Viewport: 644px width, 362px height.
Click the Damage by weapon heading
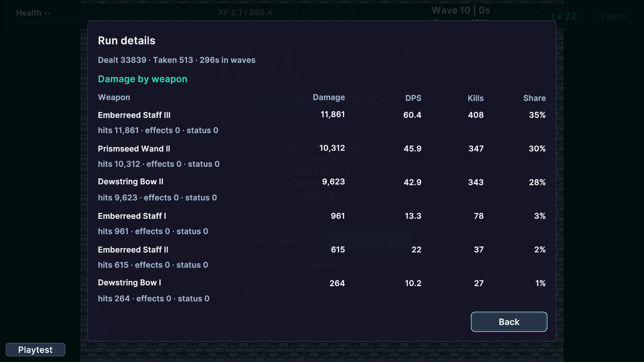[142, 79]
